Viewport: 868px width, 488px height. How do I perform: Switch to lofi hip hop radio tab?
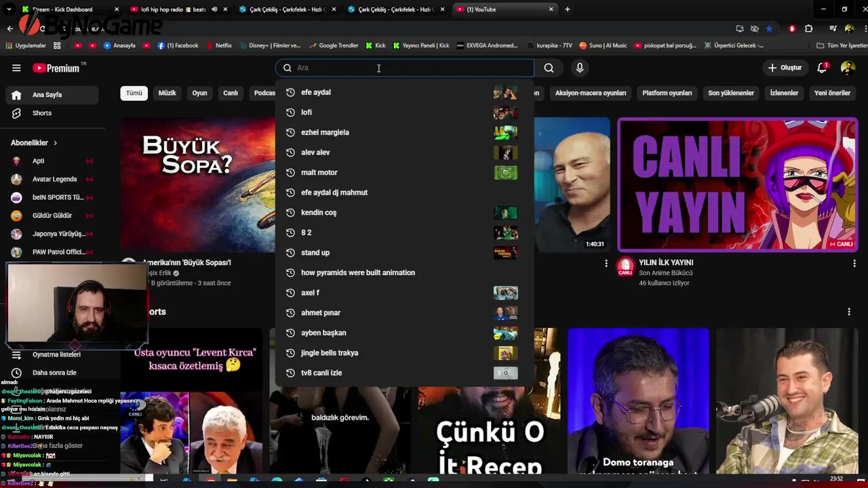pos(179,9)
